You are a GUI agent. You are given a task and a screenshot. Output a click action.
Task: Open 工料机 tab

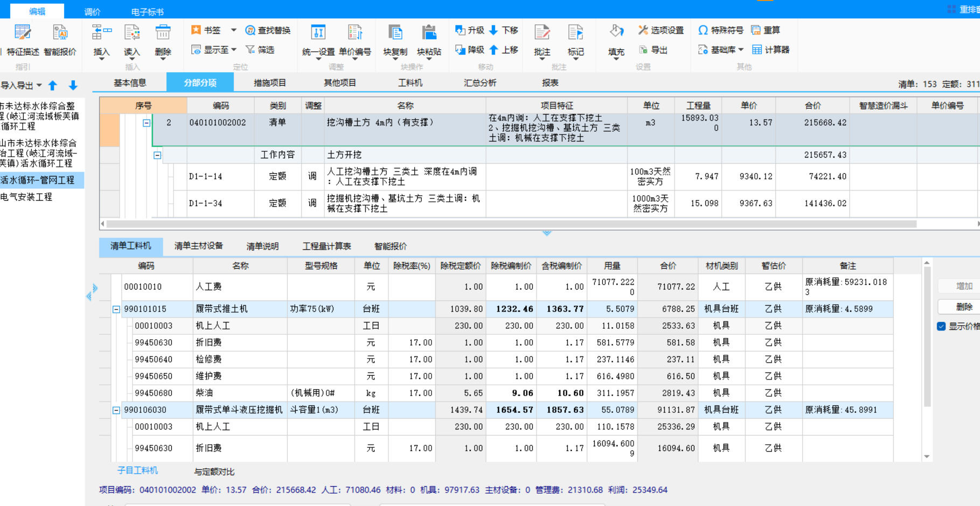[x=410, y=82]
